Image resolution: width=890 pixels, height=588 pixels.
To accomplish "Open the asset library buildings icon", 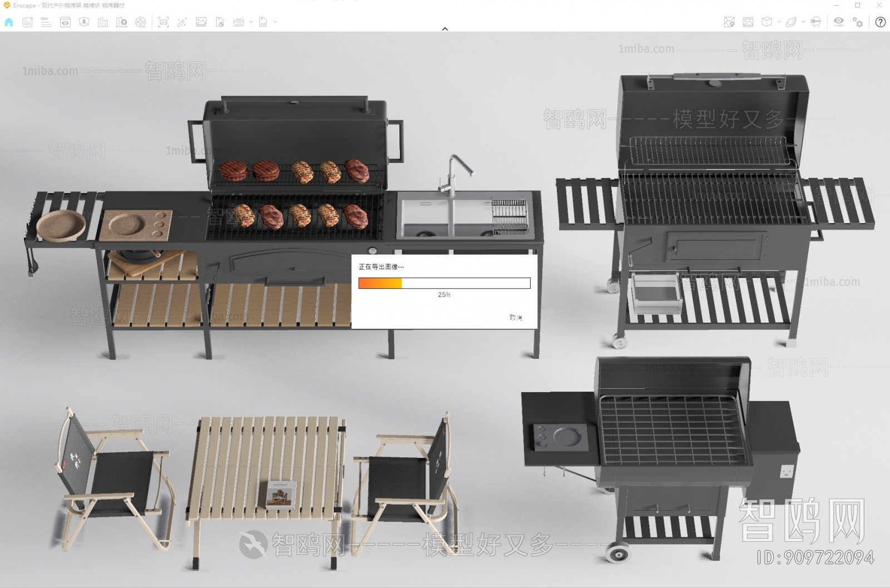I will (x=103, y=22).
